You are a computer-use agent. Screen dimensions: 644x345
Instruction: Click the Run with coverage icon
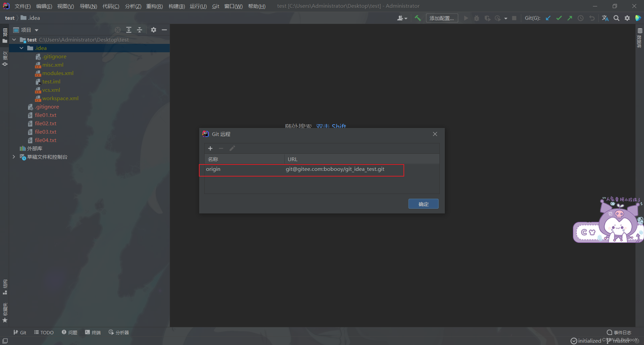[487, 18]
